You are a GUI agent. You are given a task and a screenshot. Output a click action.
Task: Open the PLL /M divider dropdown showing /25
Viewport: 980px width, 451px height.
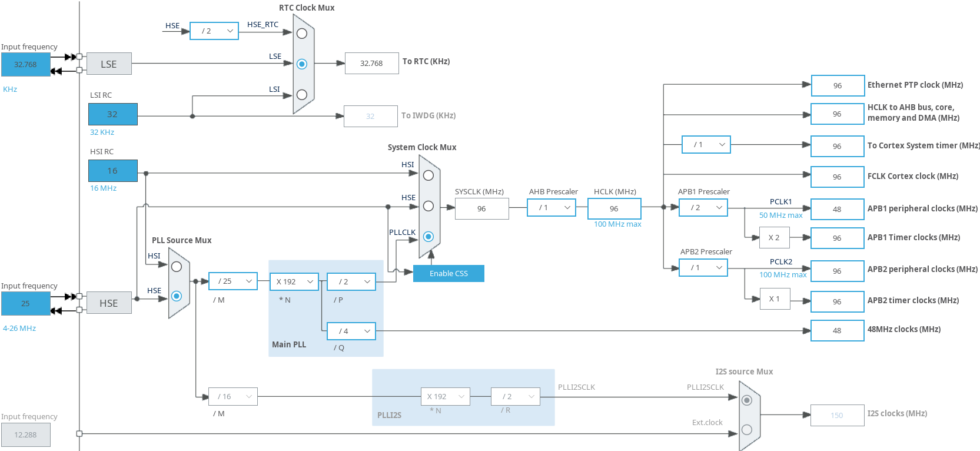234,281
